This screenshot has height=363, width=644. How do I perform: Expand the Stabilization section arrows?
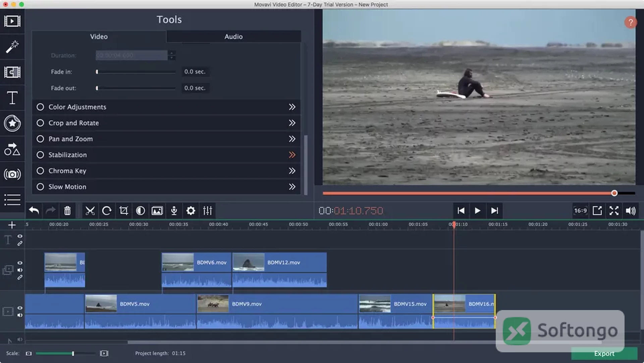point(292,155)
